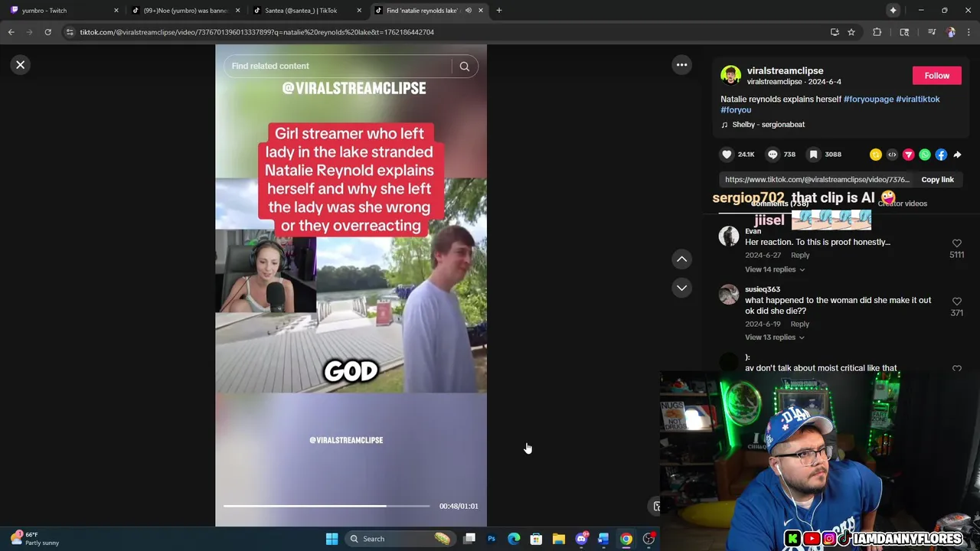This screenshot has width=980, height=551.
Task: Send to friends with red arrow icon
Action: [x=909, y=155]
